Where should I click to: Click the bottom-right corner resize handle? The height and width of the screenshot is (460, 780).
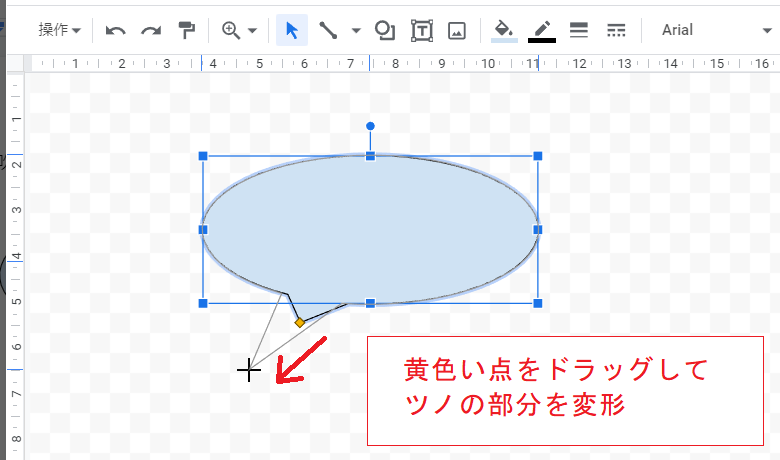tap(538, 303)
